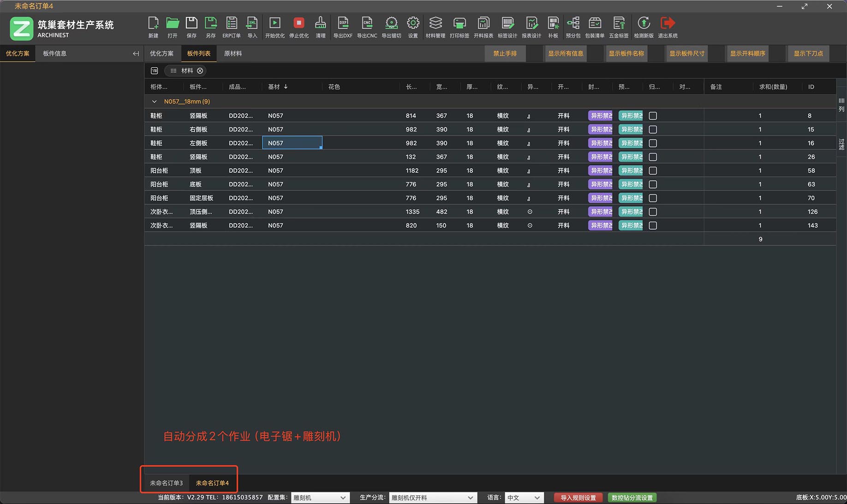Click the 导出CNC export icon
Viewport: 847px width, 504px height.
point(367,24)
